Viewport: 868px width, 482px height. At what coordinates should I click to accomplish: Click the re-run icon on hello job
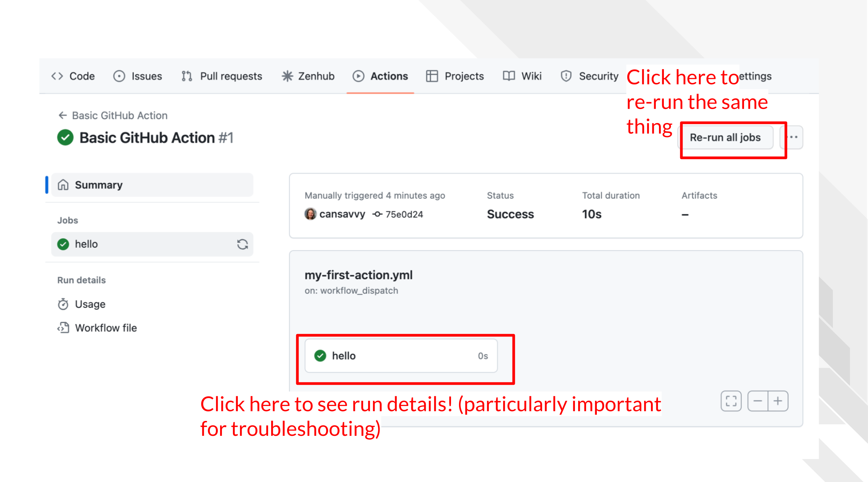click(242, 244)
